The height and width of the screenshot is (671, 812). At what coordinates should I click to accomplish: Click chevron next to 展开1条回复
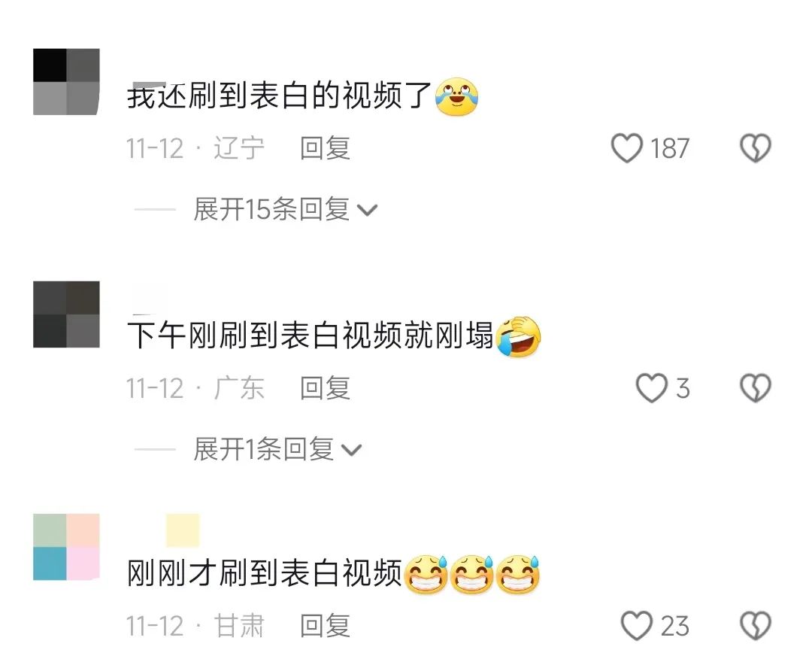(x=351, y=451)
